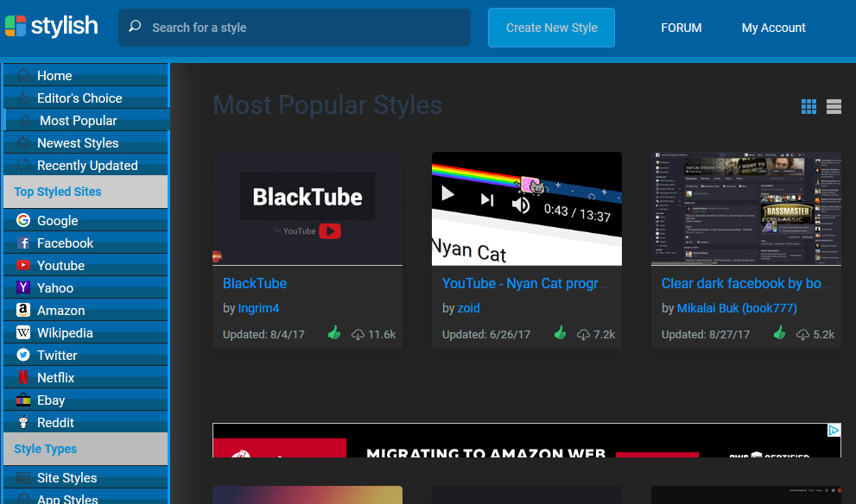Screen dimensions: 856x504
Task: Open the YouTube - Nyan Cat style link
Action: pyautogui.click(x=524, y=283)
